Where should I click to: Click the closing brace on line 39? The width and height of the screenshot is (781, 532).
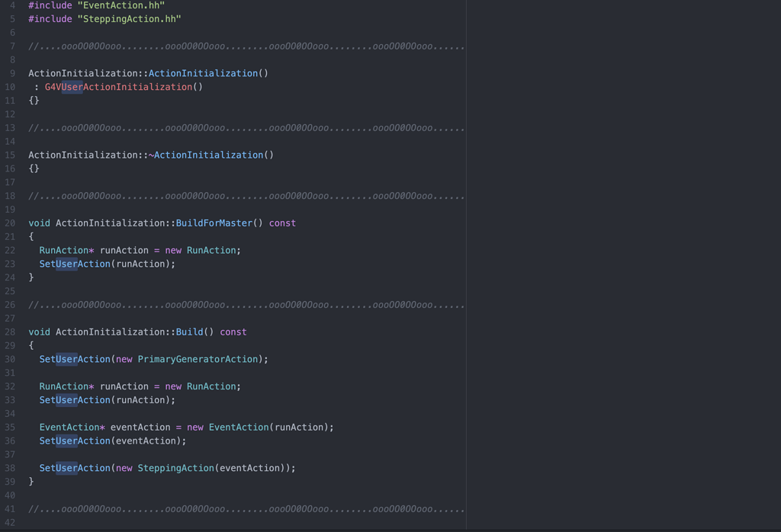coord(30,481)
